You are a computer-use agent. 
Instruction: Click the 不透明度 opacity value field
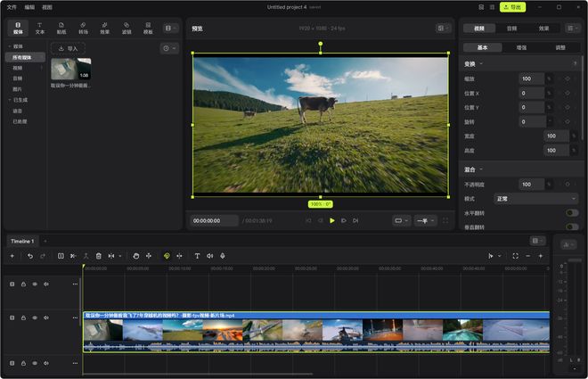[x=531, y=185]
